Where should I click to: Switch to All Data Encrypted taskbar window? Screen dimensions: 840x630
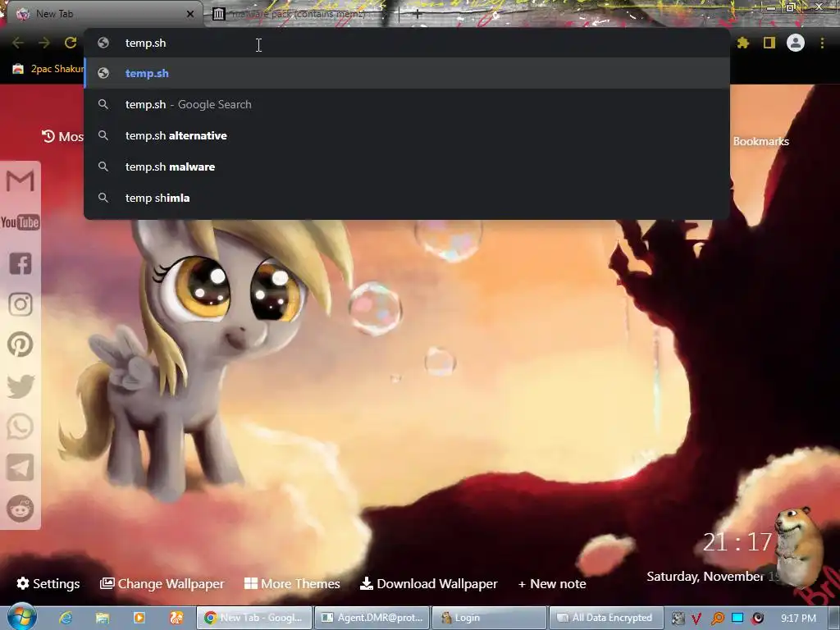[x=606, y=618]
